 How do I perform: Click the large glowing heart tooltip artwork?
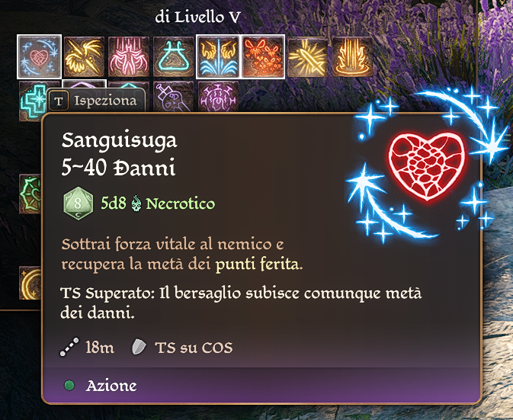pyautogui.click(x=427, y=166)
